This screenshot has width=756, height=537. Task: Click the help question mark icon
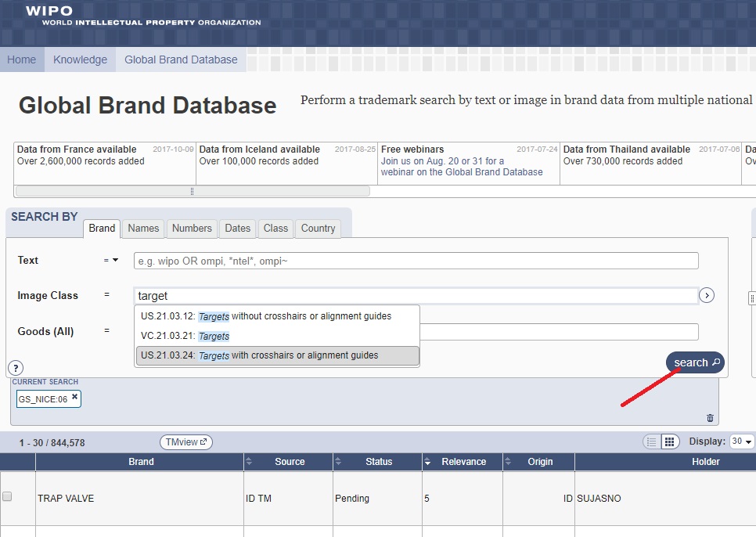tap(16, 368)
